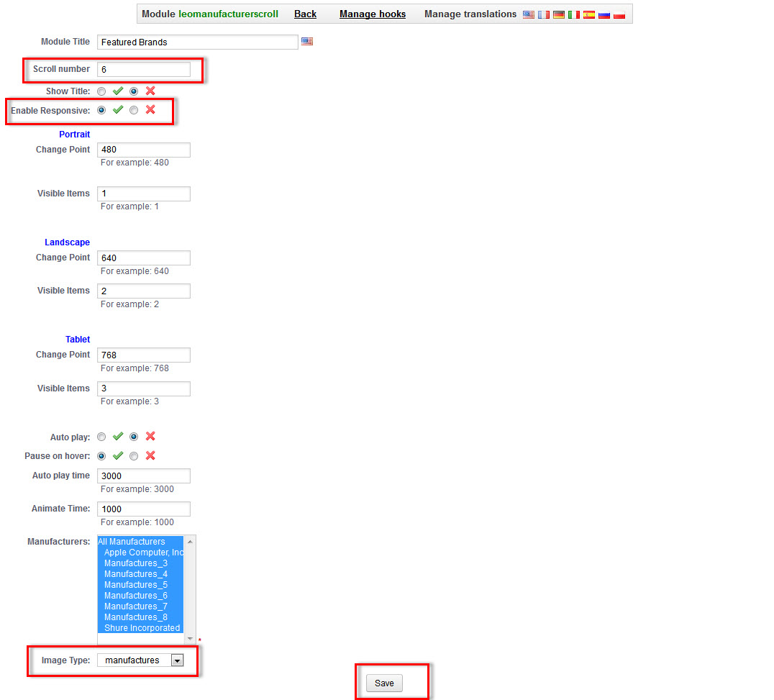Click the Portrait section heading

click(75, 135)
